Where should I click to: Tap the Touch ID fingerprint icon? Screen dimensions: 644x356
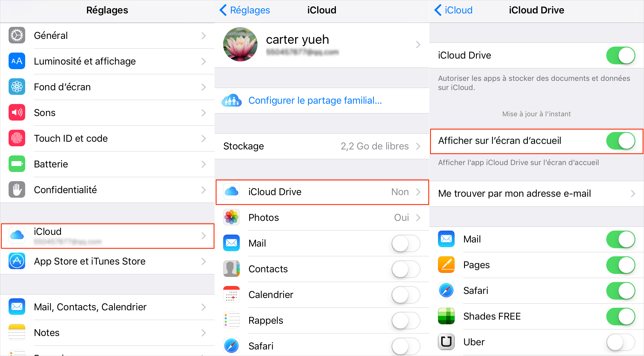click(x=17, y=138)
